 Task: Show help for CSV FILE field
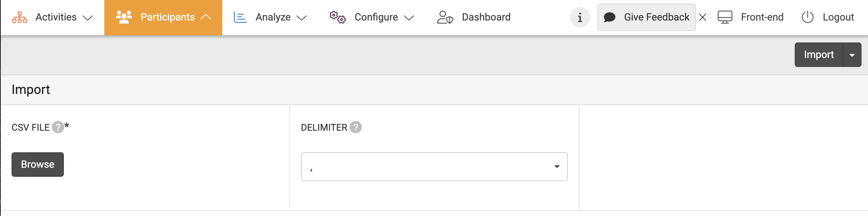click(58, 127)
